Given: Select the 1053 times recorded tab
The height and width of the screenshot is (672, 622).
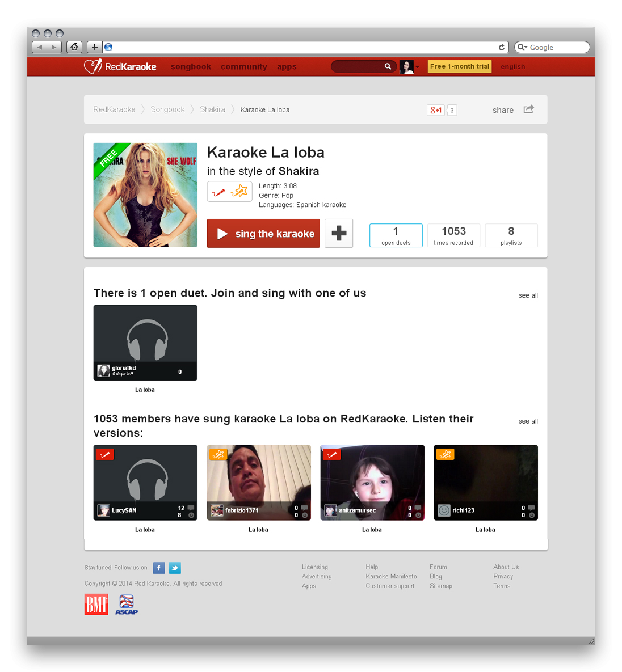Looking at the screenshot, I should (x=453, y=235).
